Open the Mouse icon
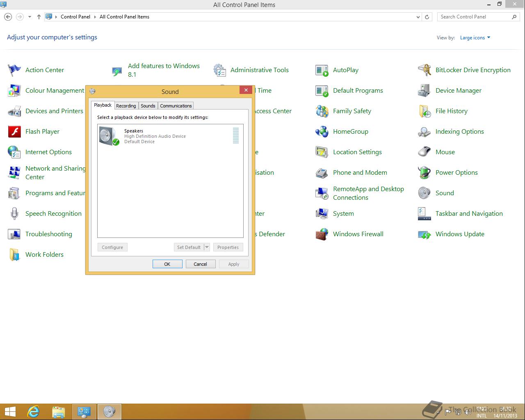This screenshot has width=525, height=420. [425, 152]
